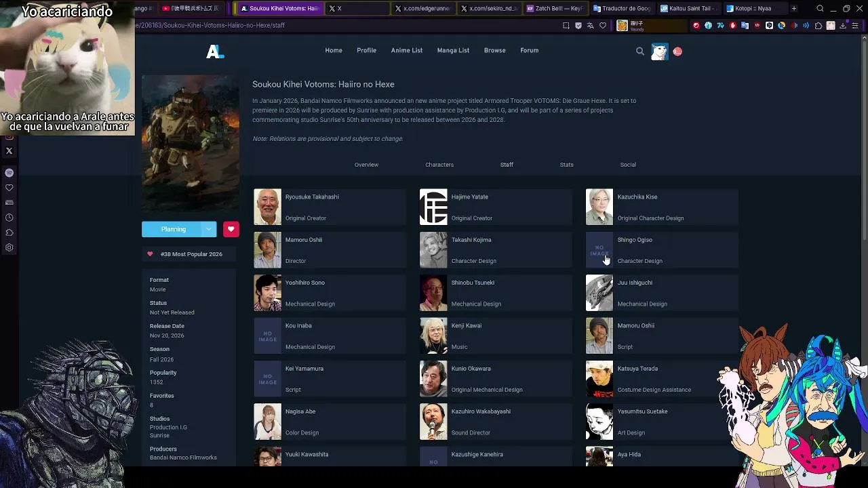Open the browser downloads icon
This screenshot has width=868, height=488.
tap(843, 26)
